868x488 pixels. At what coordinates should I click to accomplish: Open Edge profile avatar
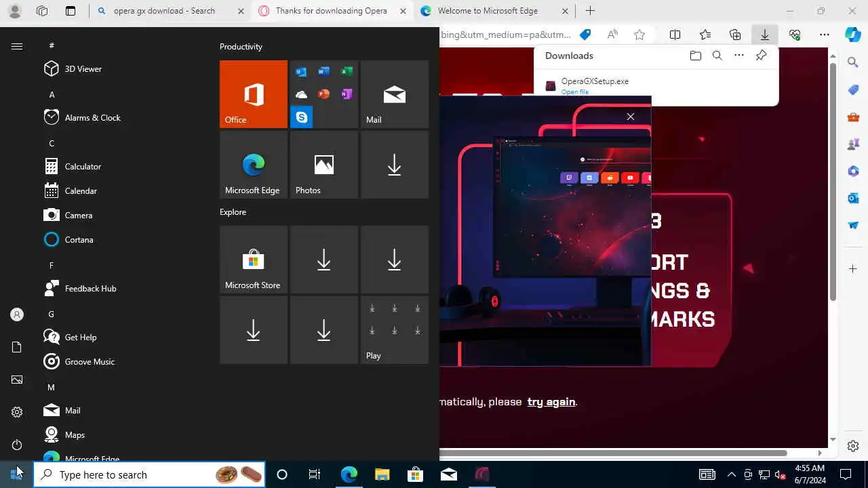(x=15, y=11)
